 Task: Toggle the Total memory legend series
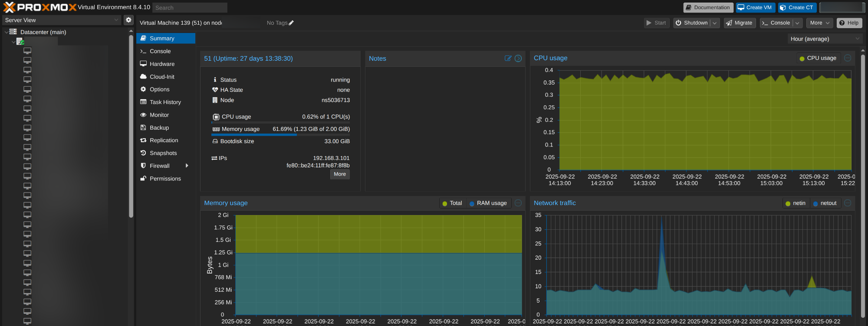[x=452, y=203]
